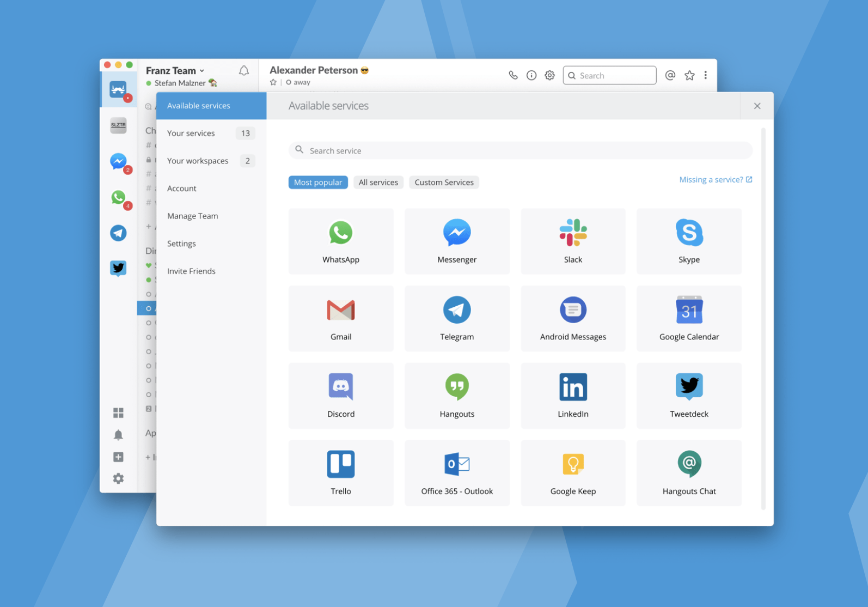868x607 pixels.
Task: Add the LinkedIn service
Action: click(x=573, y=396)
